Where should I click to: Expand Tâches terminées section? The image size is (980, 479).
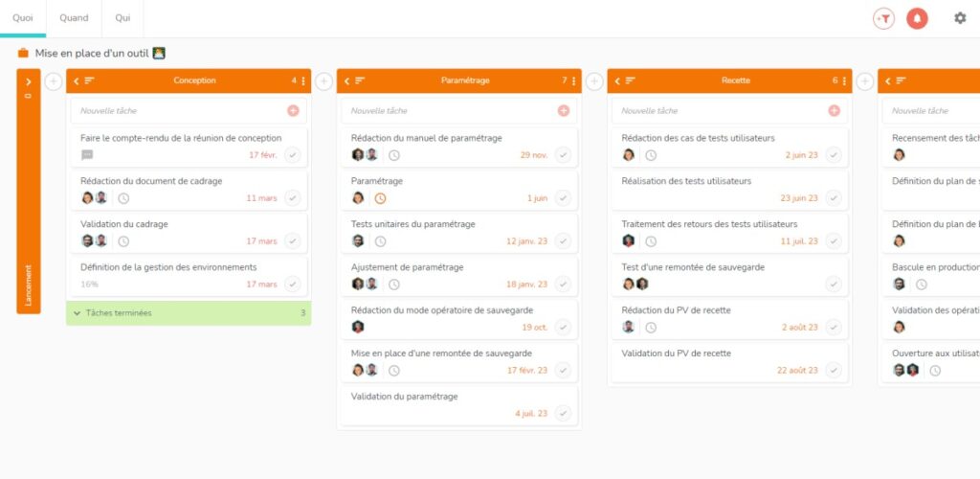[x=189, y=312]
